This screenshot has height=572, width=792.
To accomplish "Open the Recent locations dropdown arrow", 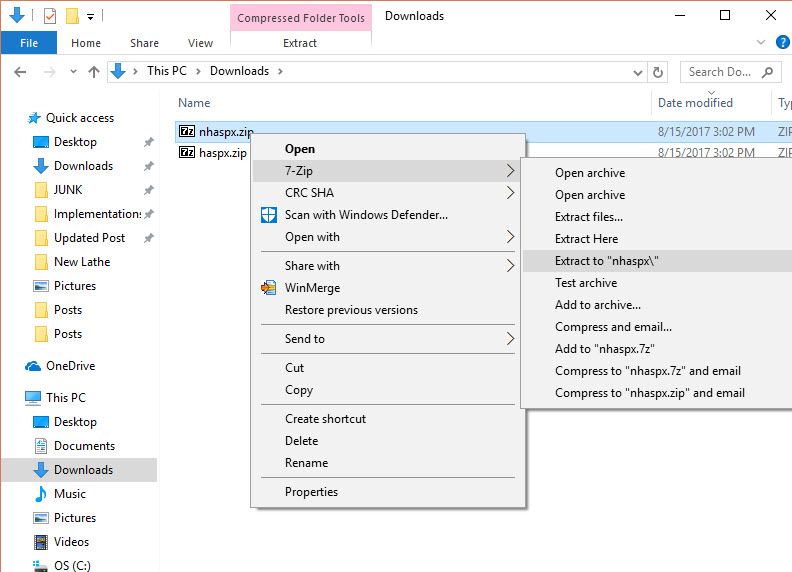I will coord(71,72).
